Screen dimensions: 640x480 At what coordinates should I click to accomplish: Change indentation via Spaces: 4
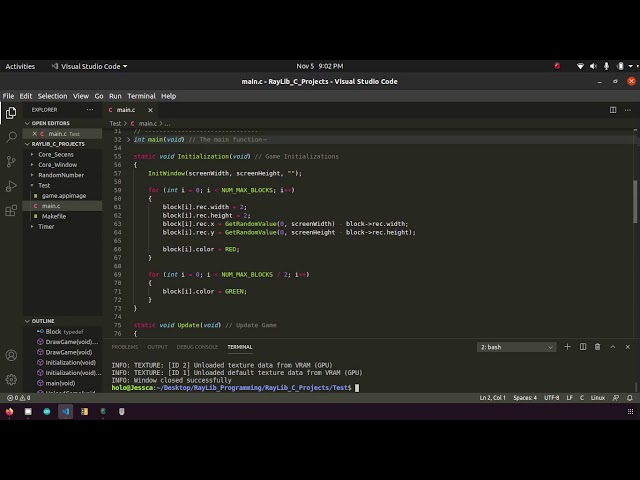(525, 398)
